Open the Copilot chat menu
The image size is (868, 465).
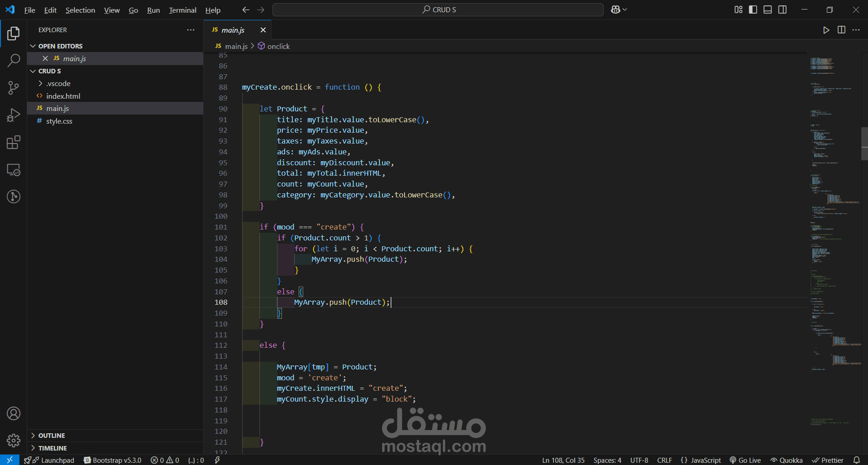coord(619,10)
